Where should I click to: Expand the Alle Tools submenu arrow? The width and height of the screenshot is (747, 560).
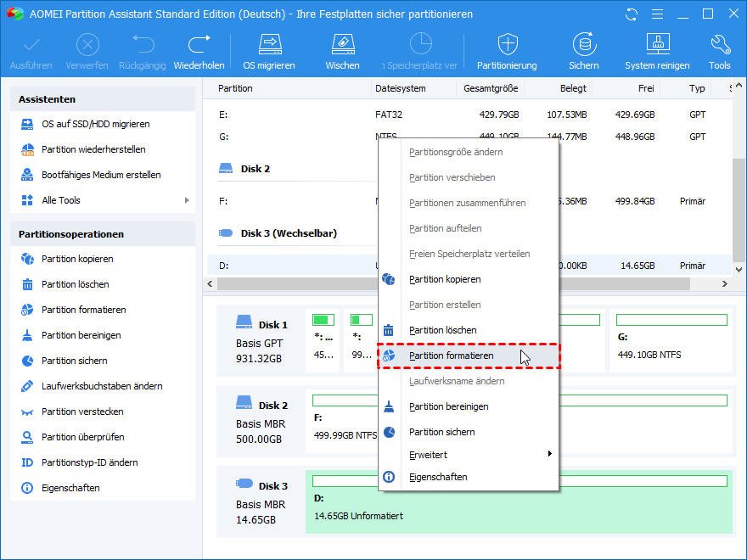pyautogui.click(x=187, y=200)
